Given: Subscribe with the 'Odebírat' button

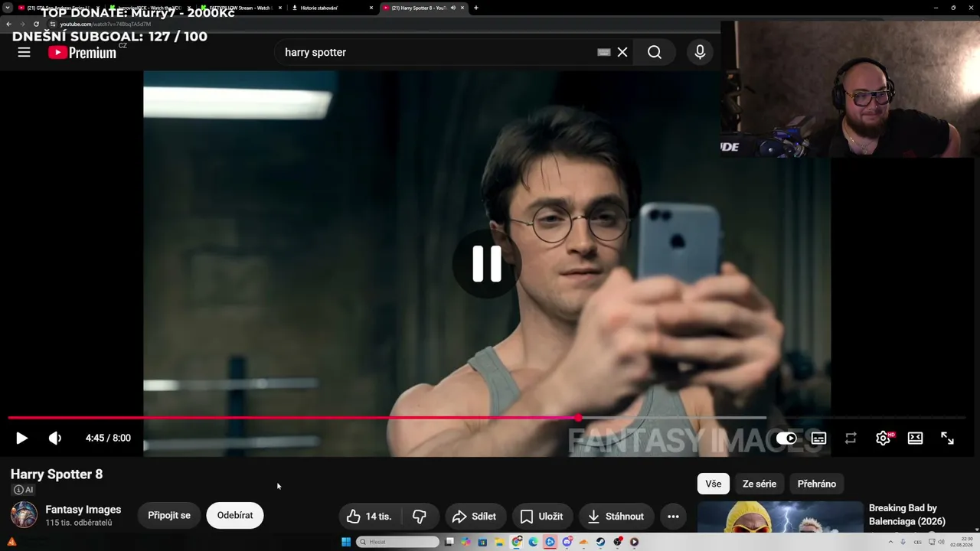Looking at the screenshot, I should point(235,515).
